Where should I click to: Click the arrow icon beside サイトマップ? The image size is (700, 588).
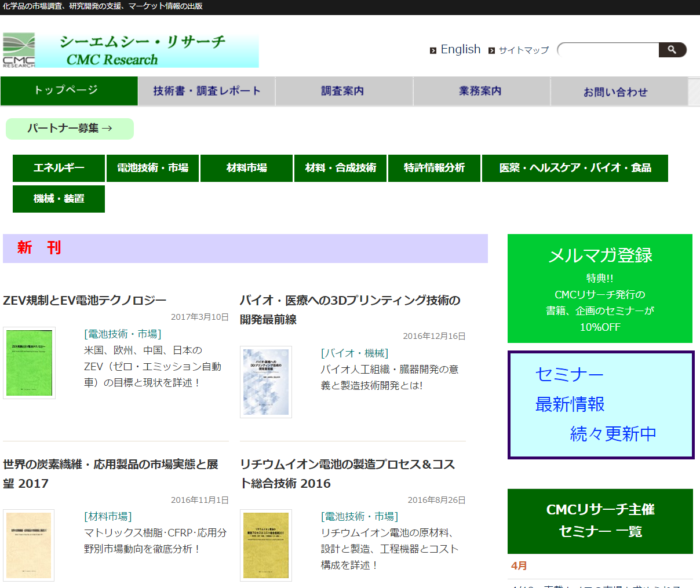point(491,50)
